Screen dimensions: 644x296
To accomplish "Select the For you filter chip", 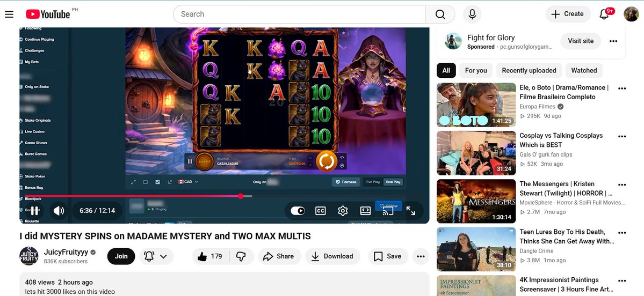I will point(476,71).
